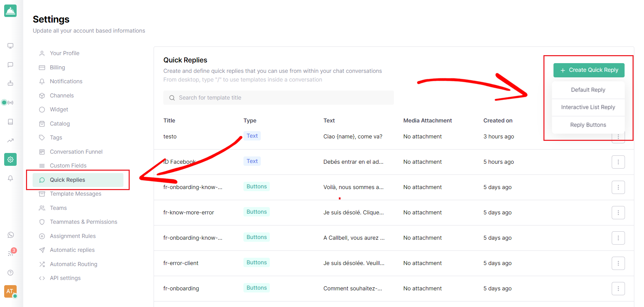Select Default Reply from dropdown
The height and width of the screenshot is (307, 644).
click(588, 90)
